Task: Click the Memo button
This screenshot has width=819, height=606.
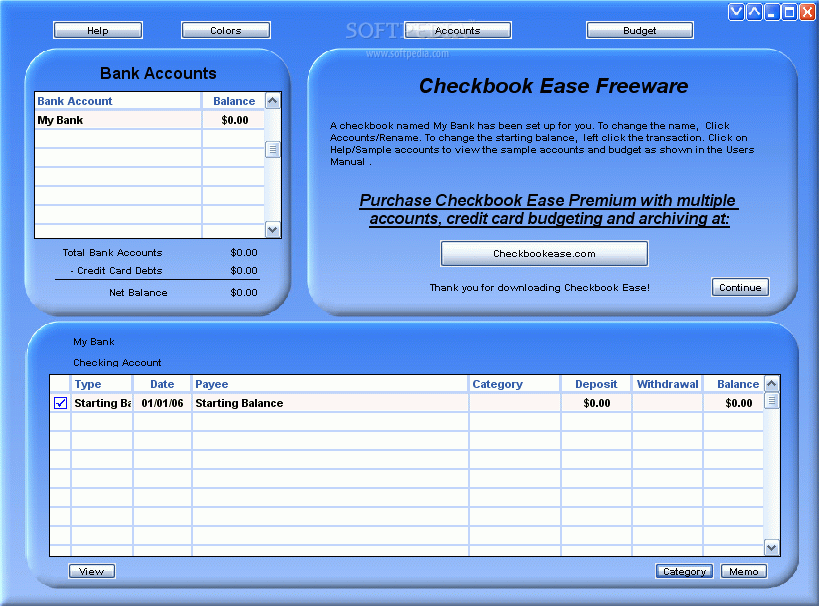Action: pyautogui.click(x=743, y=571)
